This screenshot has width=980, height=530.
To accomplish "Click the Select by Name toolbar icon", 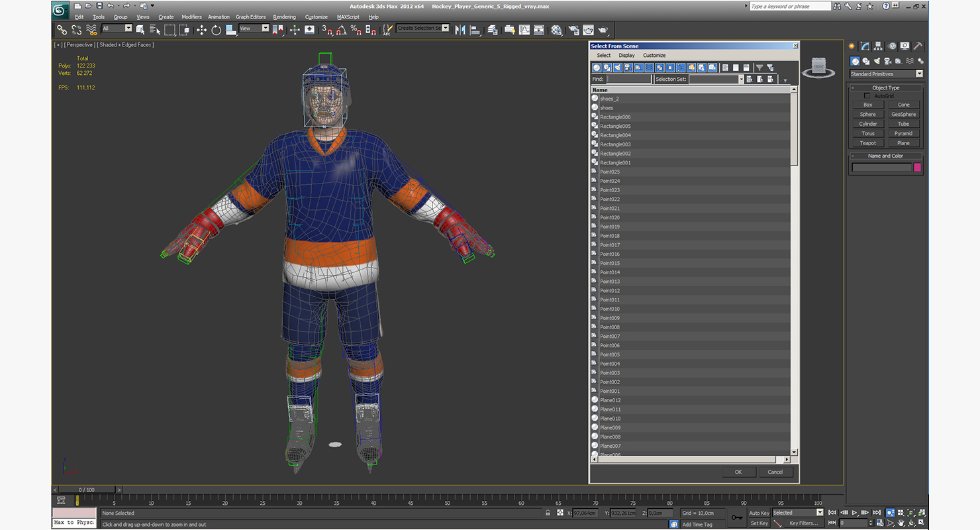I will pyautogui.click(x=155, y=30).
